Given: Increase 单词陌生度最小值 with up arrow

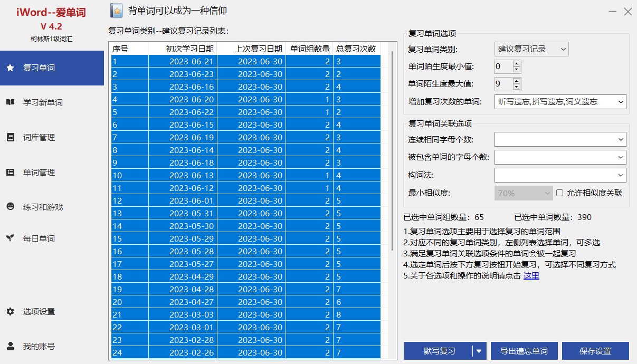Looking at the screenshot, I should pos(516,63).
